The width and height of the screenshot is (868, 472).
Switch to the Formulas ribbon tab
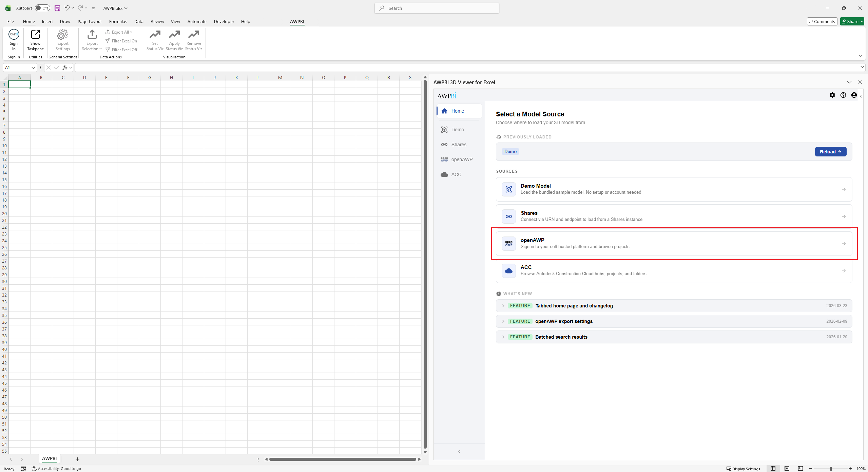(x=118, y=21)
